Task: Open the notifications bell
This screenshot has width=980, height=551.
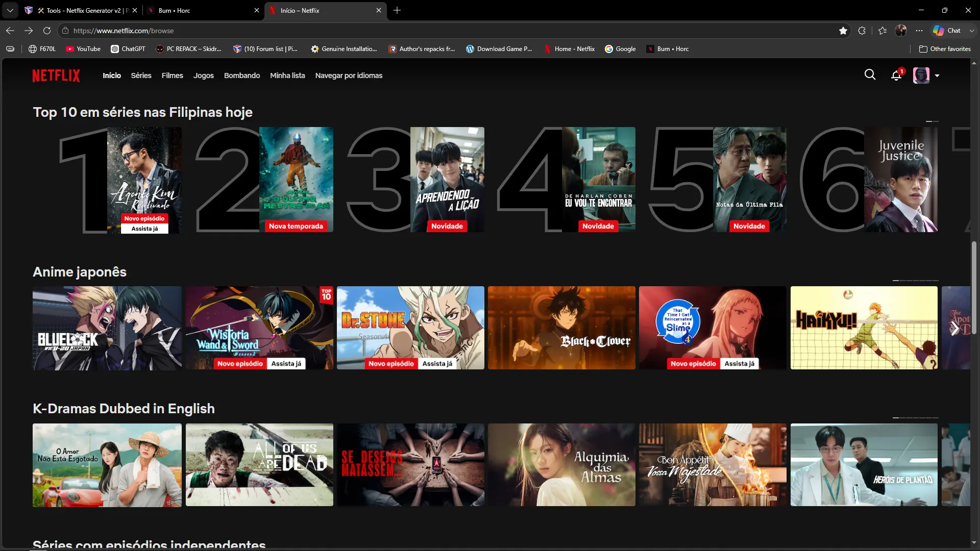Action: (x=896, y=76)
